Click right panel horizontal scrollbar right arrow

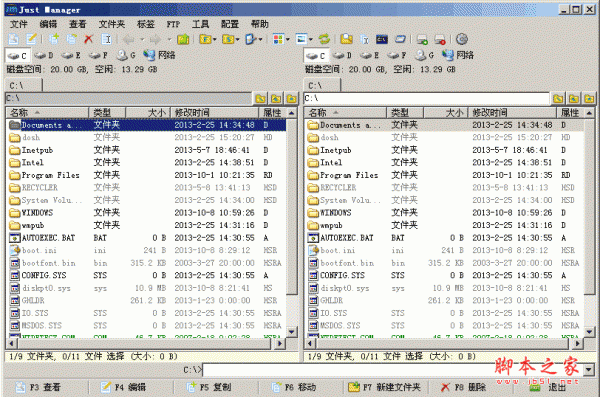(x=577, y=344)
